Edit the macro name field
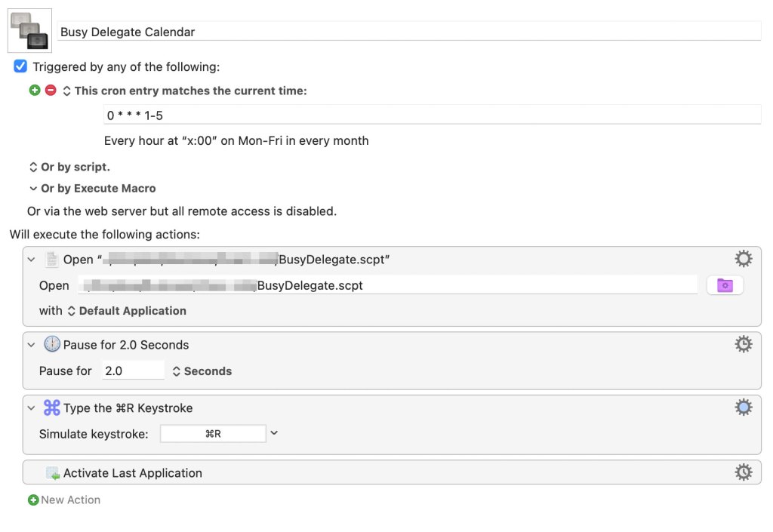 coord(408,32)
